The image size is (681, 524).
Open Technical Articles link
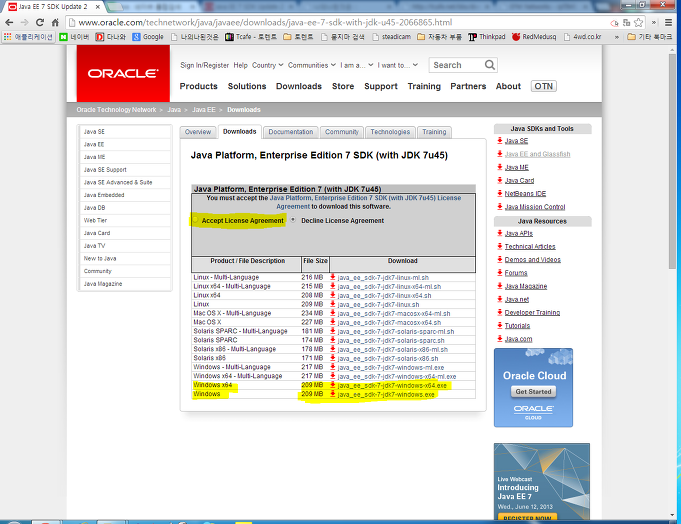click(x=530, y=247)
